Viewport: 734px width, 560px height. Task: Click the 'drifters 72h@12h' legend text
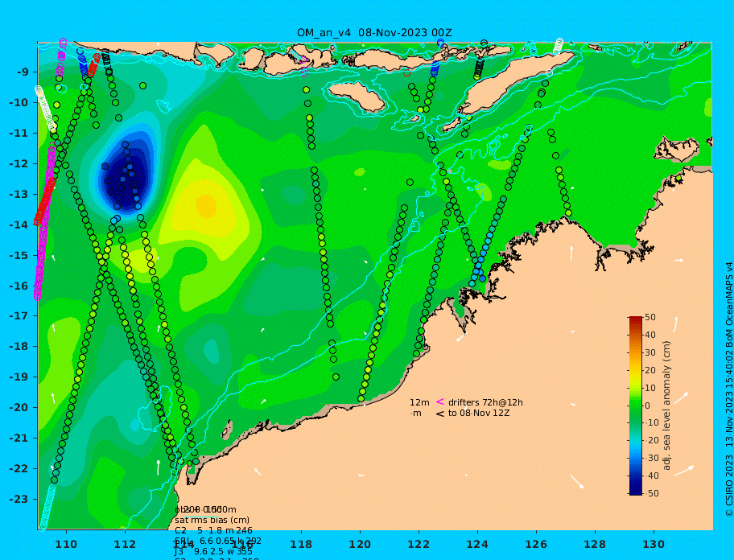(x=485, y=403)
